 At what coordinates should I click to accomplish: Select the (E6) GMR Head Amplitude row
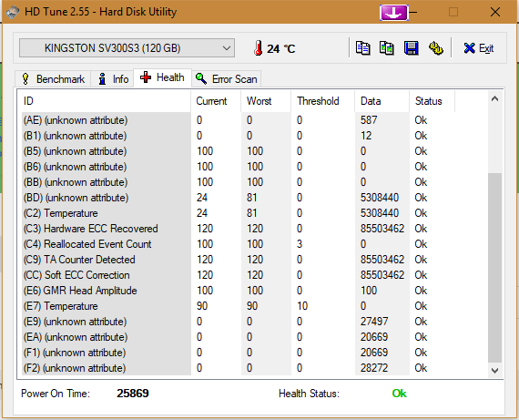pyautogui.click(x=239, y=291)
